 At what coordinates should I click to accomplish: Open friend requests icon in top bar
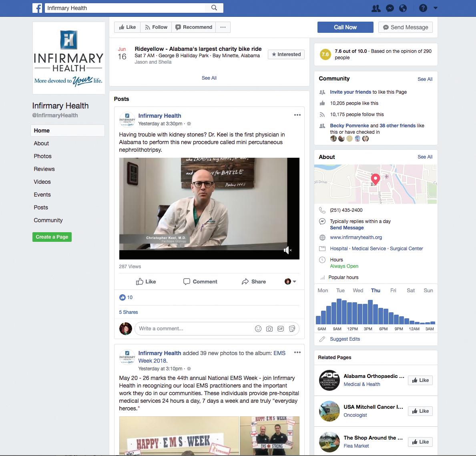pos(376,8)
